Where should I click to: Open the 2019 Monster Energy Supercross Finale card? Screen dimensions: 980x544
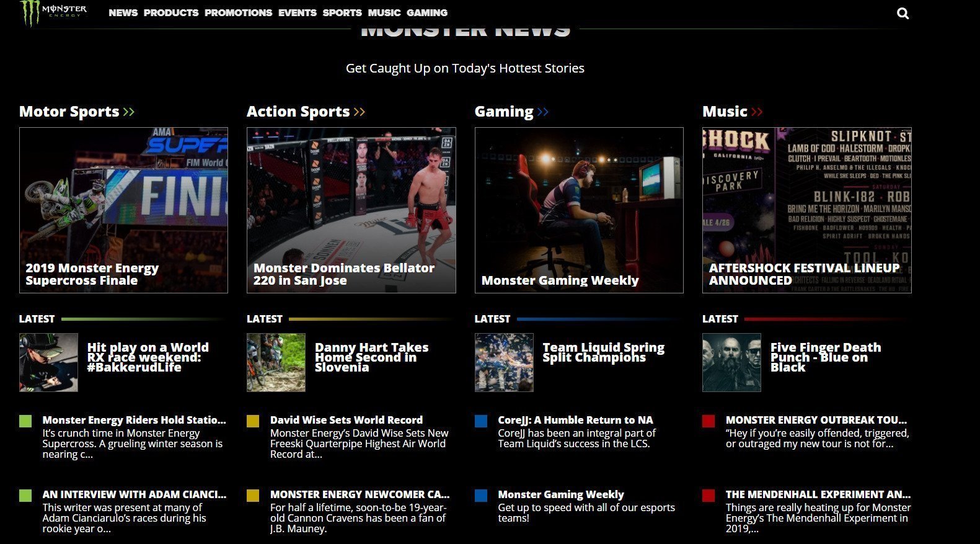[123, 210]
